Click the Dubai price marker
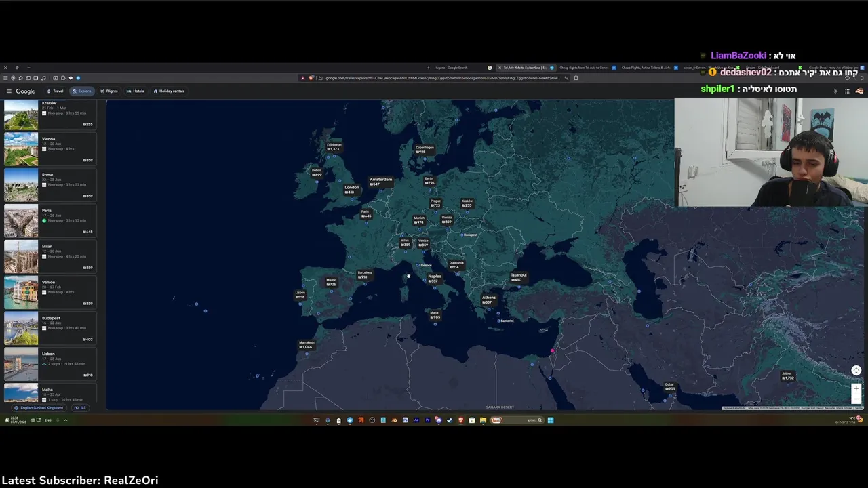 tap(670, 386)
